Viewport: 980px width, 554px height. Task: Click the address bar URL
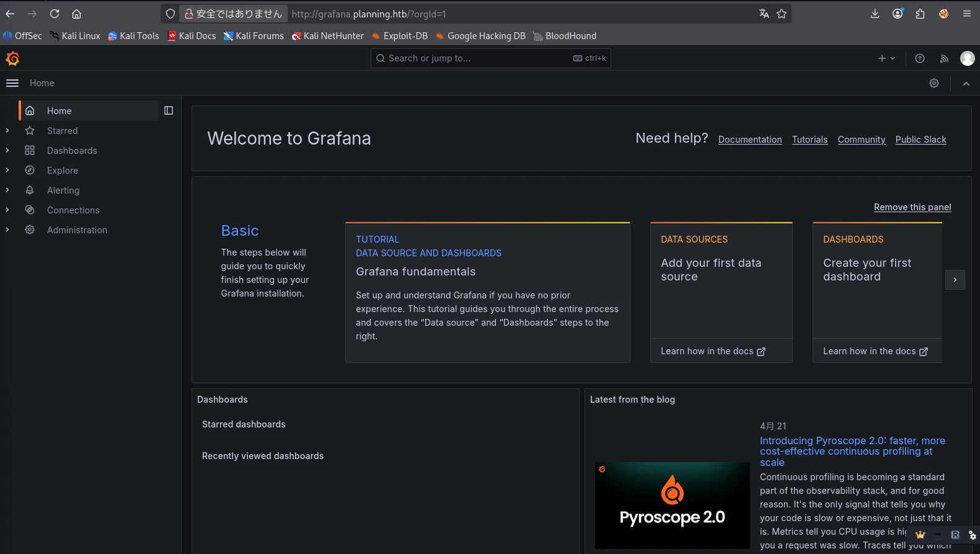tap(369, 14)
